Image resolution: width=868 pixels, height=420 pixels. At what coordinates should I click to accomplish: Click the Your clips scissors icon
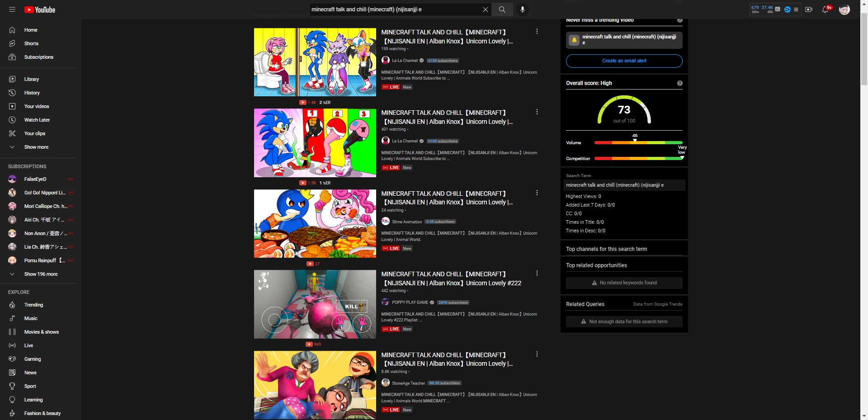pos(12,133)
